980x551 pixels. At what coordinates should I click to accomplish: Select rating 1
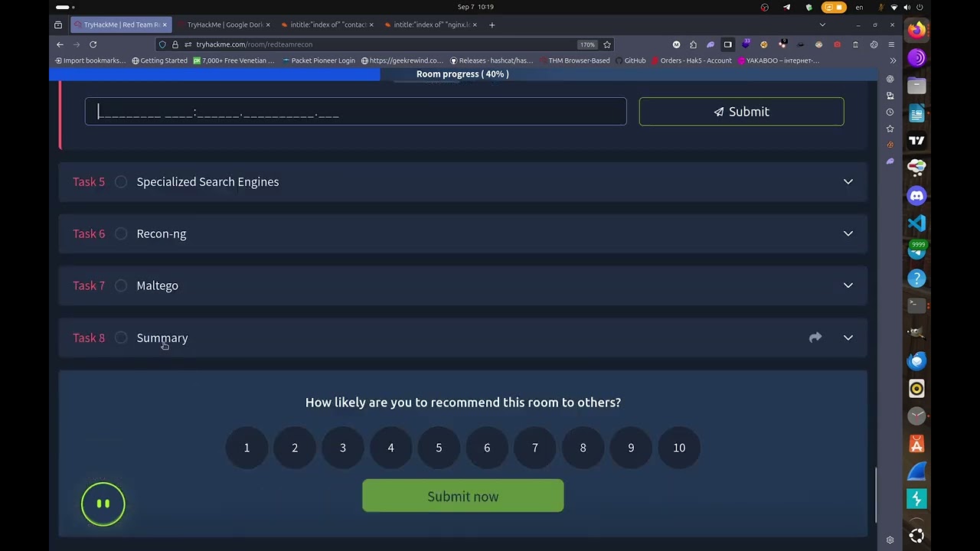pos(247,448)
